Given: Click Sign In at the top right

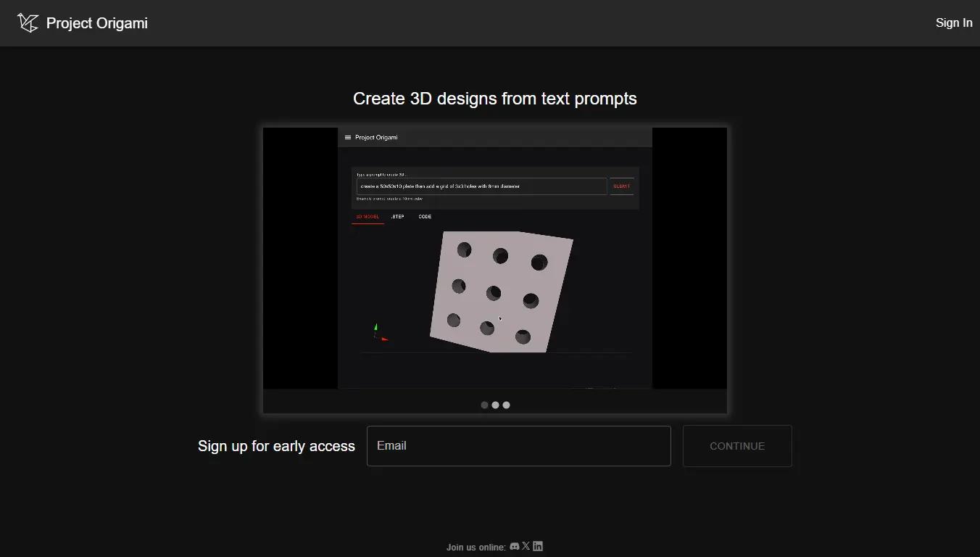Looking at the screenshot, I should coord(954,23).
